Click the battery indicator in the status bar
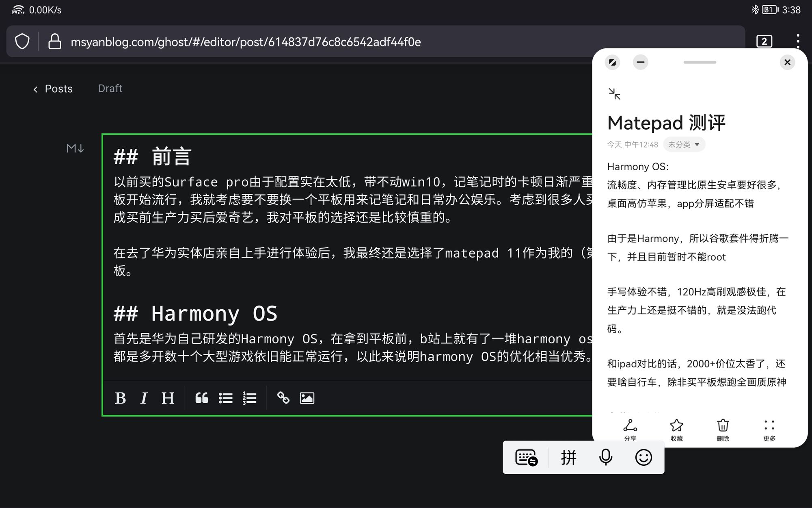This screenshot has width=812, height=508. click(x=769, y=10)
